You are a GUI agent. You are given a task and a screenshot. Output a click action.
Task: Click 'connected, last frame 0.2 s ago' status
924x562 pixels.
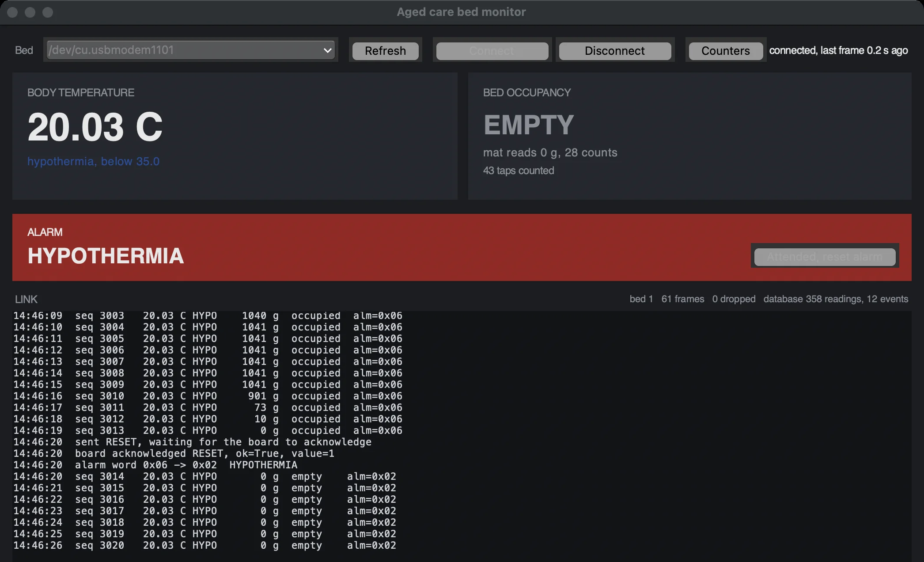[x=838, y=50]
